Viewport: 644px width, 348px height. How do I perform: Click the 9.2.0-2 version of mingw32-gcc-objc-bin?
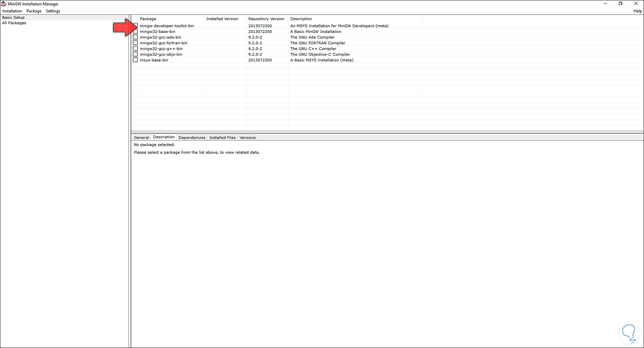tap(255, 54)
